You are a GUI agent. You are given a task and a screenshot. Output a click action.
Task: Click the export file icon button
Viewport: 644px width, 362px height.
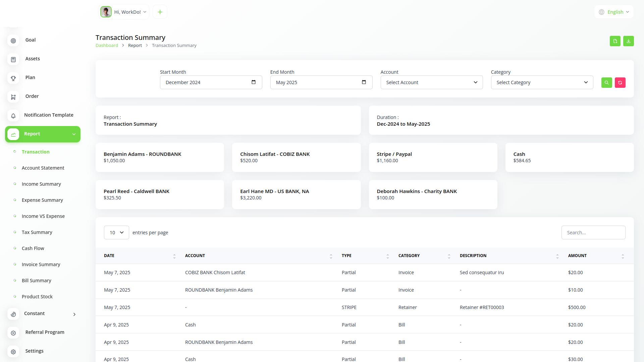[x=615, y=41]
